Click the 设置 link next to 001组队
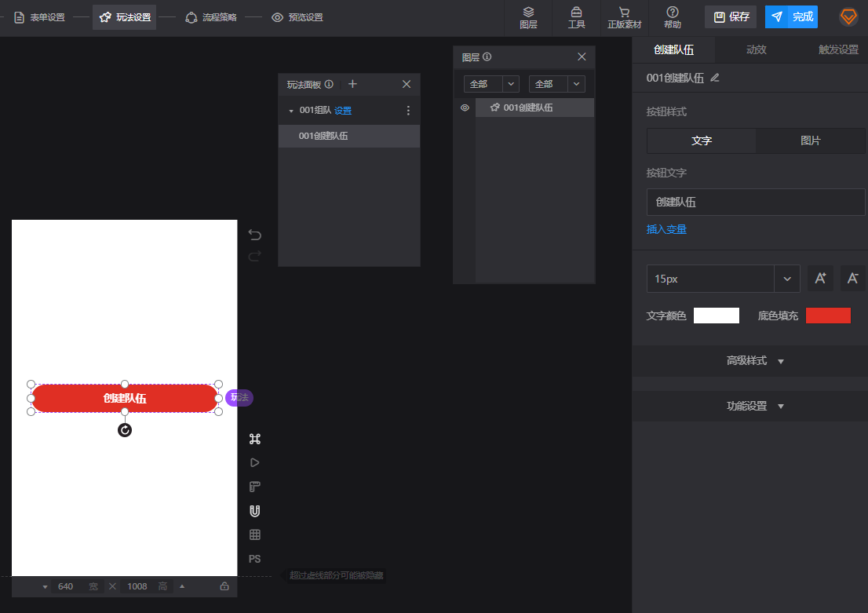Screen dimensions: 868x613 343,111
